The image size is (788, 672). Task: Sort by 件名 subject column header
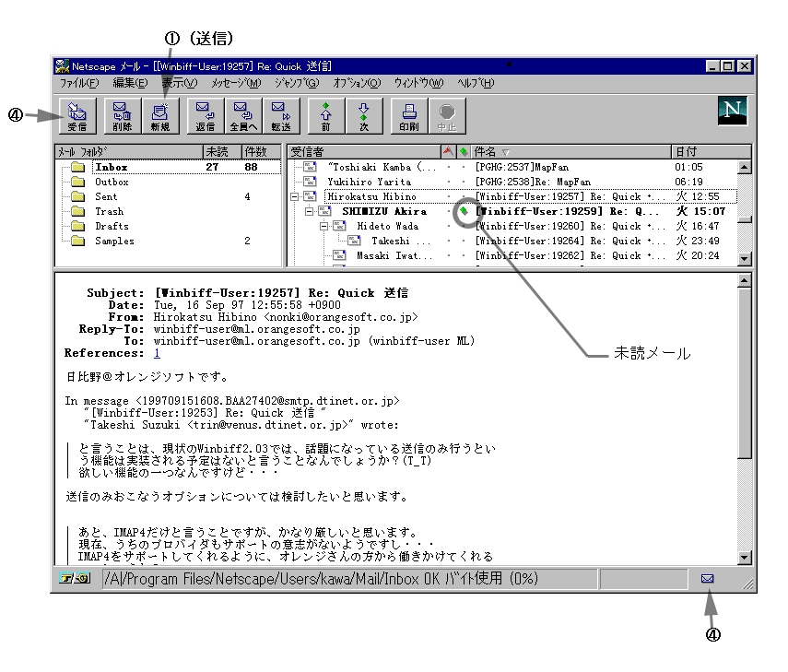point(570,151)
